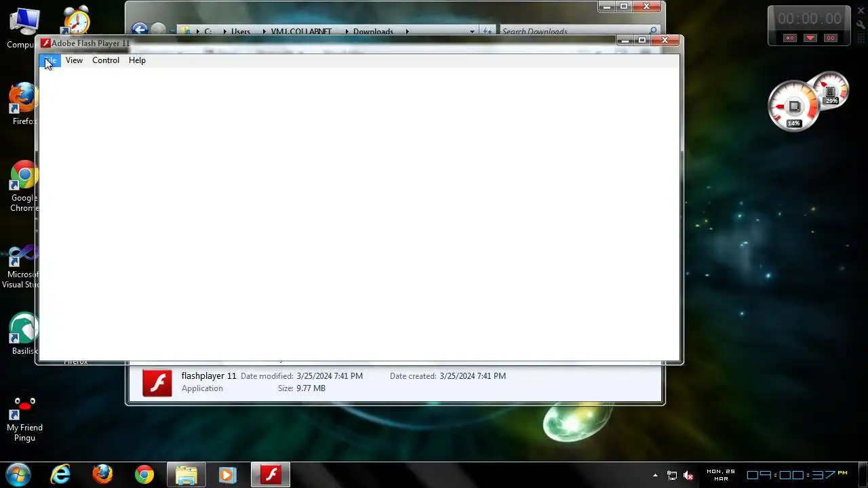Switch to Windows Explorer on the taskbar
The height and width of the screenshot is (488, 868).
pos(186,474)
